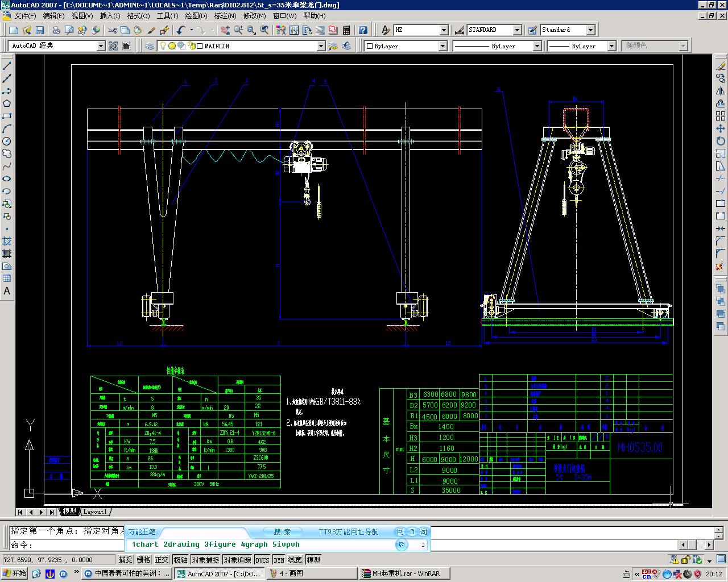Click the 开始 Start button
The image size is (728, 582).
click(x=14, y=573)
